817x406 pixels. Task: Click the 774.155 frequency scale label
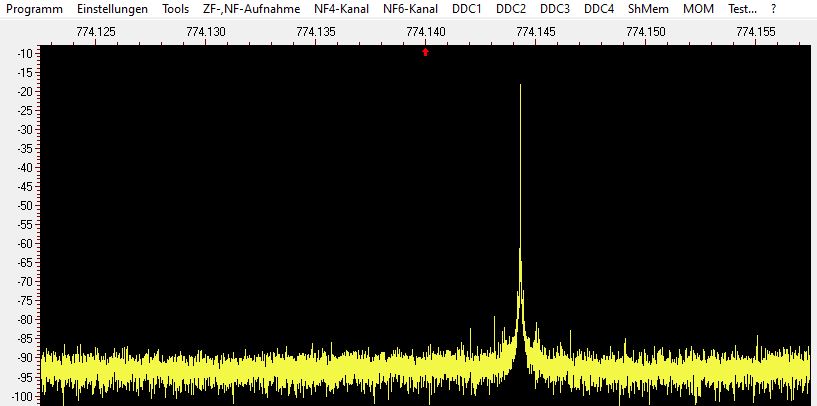tap(756, 32)
